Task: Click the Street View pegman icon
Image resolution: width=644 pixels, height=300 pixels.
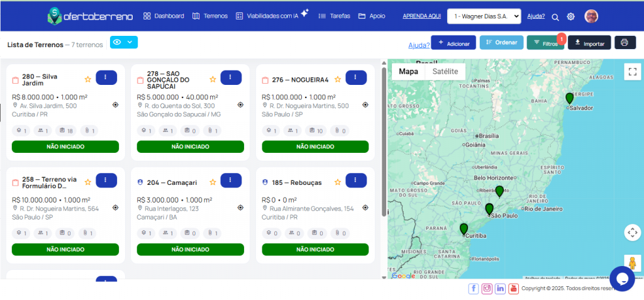Action: pos(632,262)
